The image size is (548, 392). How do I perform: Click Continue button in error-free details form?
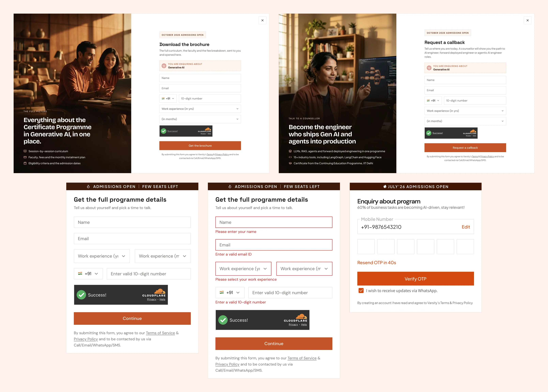[132, 318]
